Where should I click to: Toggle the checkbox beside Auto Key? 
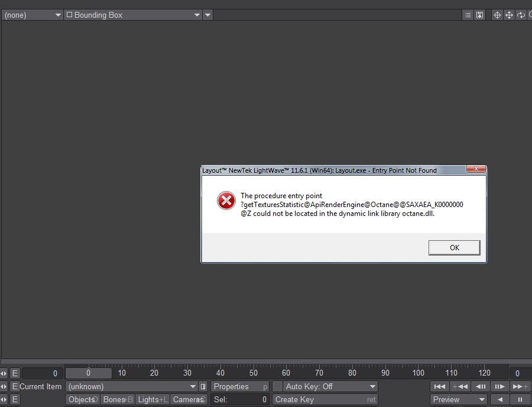[x=277, y=386]
